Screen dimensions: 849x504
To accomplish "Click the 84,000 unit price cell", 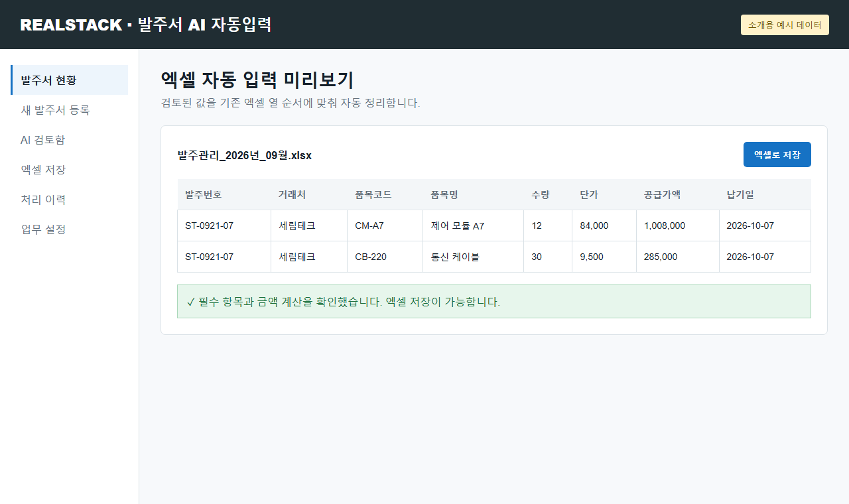I will (604, 225).
